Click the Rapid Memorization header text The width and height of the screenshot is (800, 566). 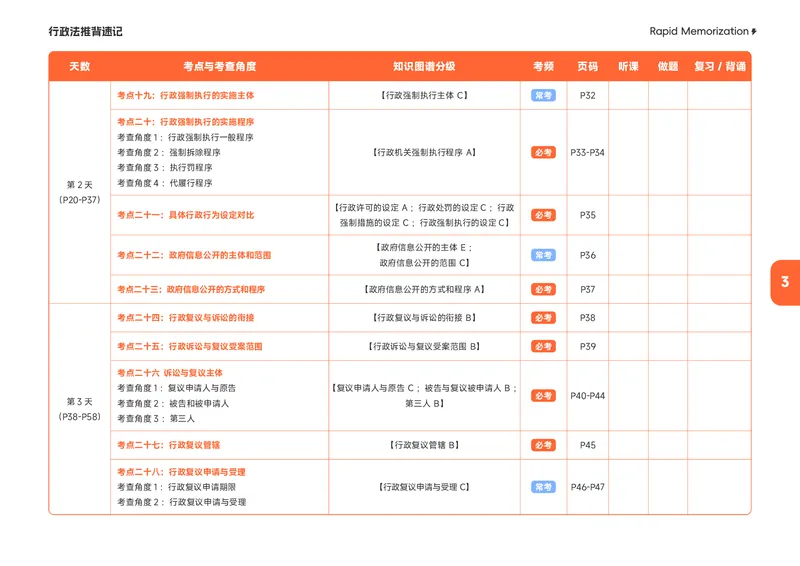click(x=698, y=31)
